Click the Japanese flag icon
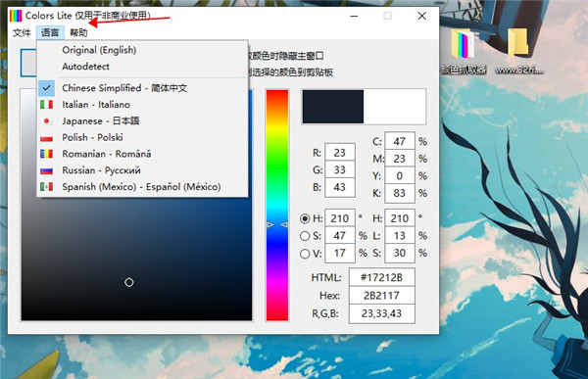Viewport: 588px width, 379px height. pyautogui.click(x=46, y=120)
